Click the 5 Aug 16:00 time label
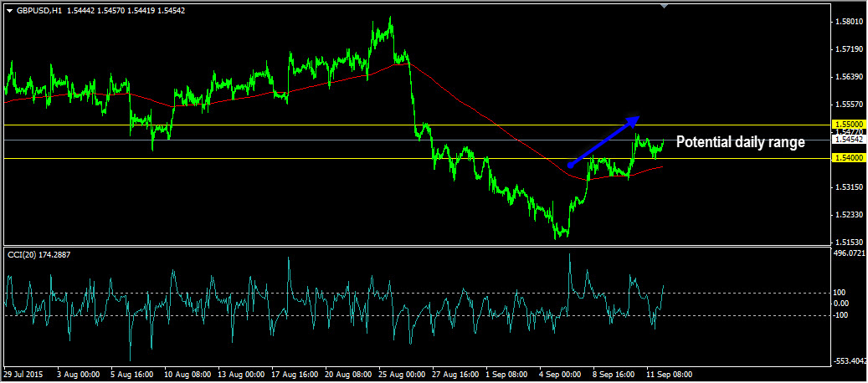Viewport: 868px width, 383px height. coord(131,374)
